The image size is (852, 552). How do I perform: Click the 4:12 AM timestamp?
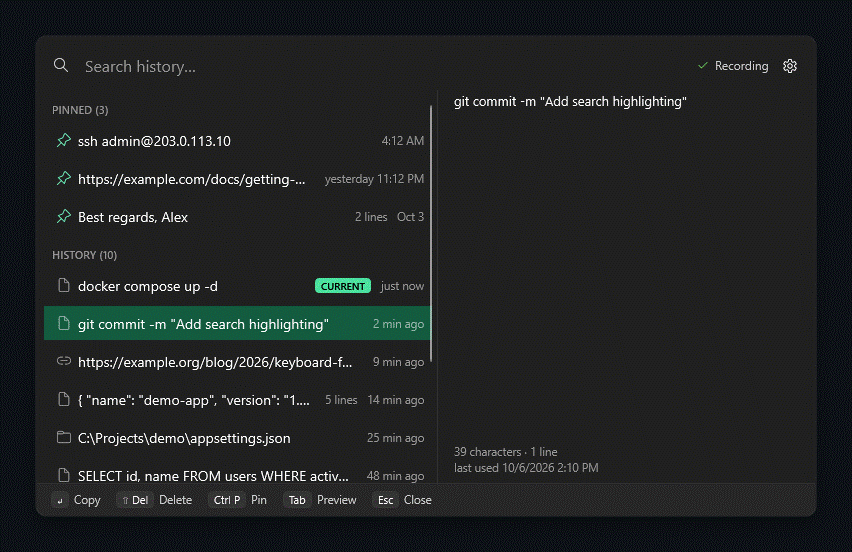click(403, 141)
